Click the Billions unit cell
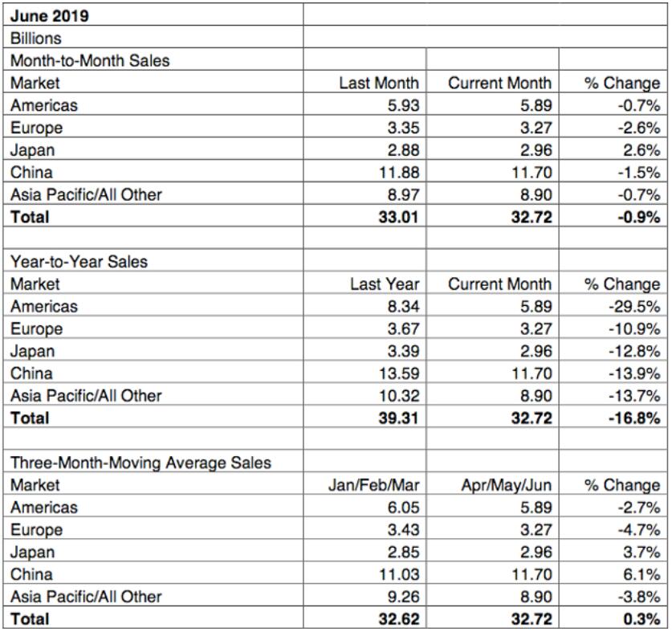The height and width of the screenshot is (632, 672). pyautogui.click(x=153, y=37)
